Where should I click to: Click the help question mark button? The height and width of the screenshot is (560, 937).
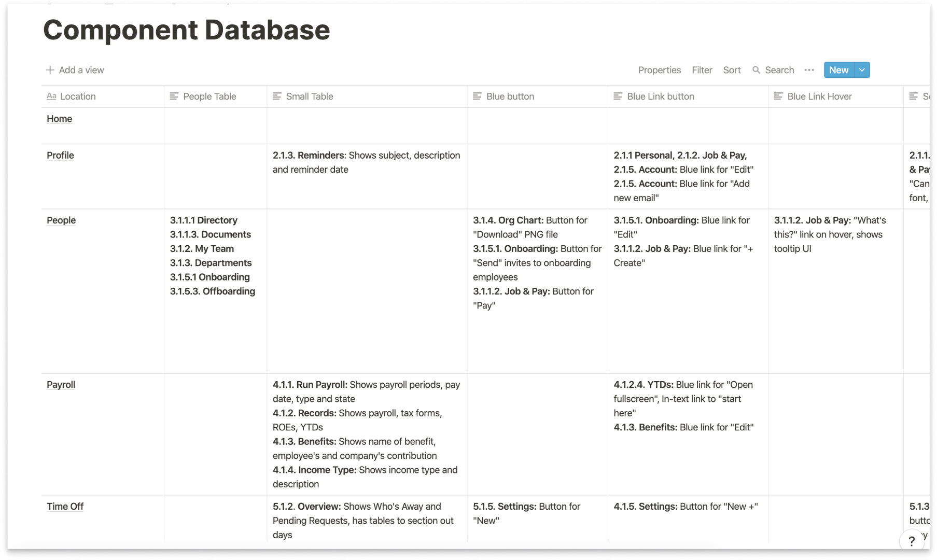(911, 541)
